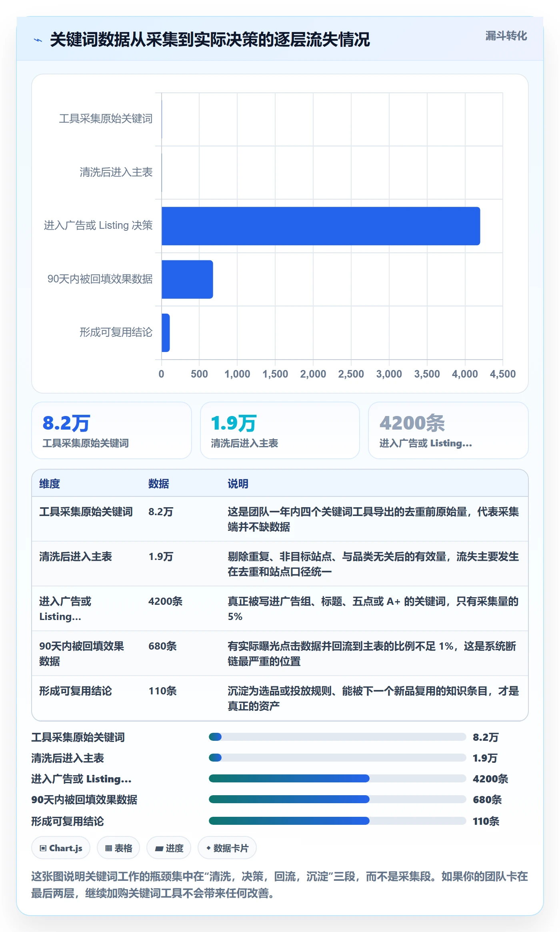This screenshot has height=932, width=560.
Task: Click the lightning icon beside the card title
Action: 38,40
